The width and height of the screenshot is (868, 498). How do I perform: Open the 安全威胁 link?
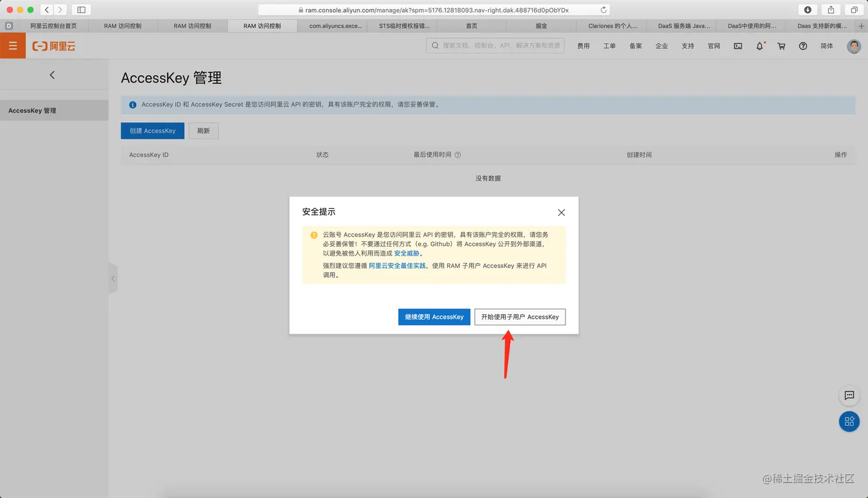(406, 253)
